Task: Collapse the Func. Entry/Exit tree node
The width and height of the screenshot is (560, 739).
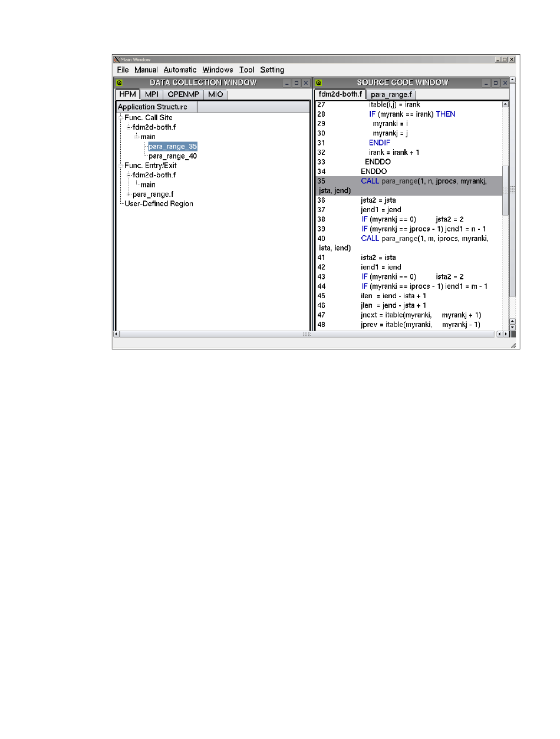Action: pos(120,166)
